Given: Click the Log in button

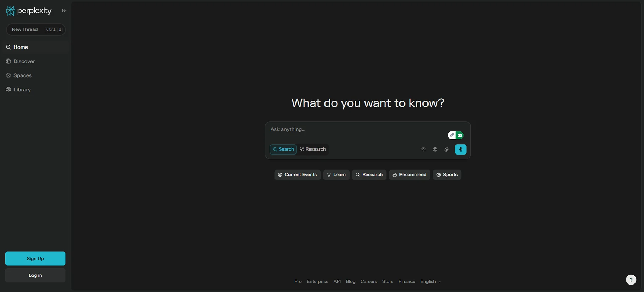Looking at the screenshot, I should (35, 275).
